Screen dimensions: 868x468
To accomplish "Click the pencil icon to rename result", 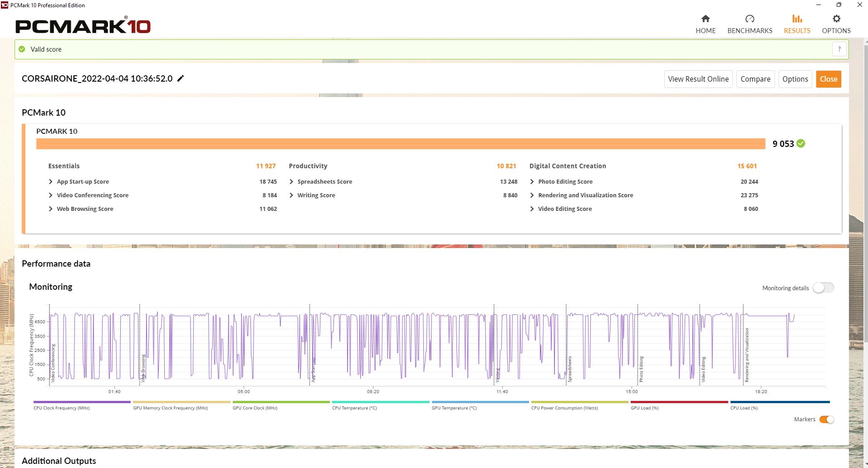I will pos(181,78).
